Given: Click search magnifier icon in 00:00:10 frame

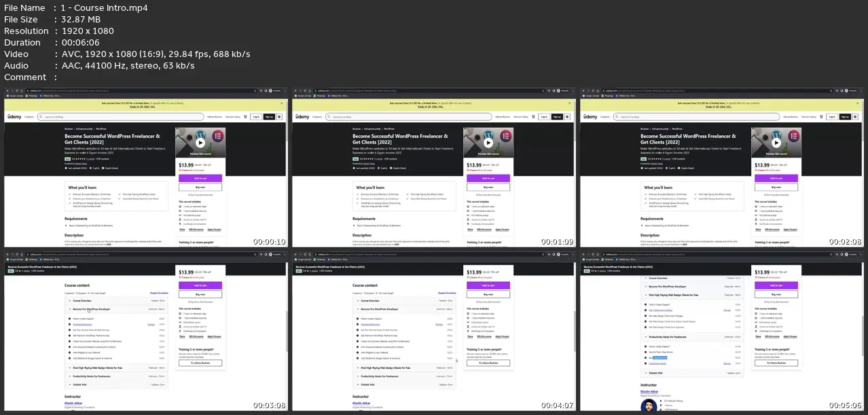Looking at the screenshot, I should 41,117.
